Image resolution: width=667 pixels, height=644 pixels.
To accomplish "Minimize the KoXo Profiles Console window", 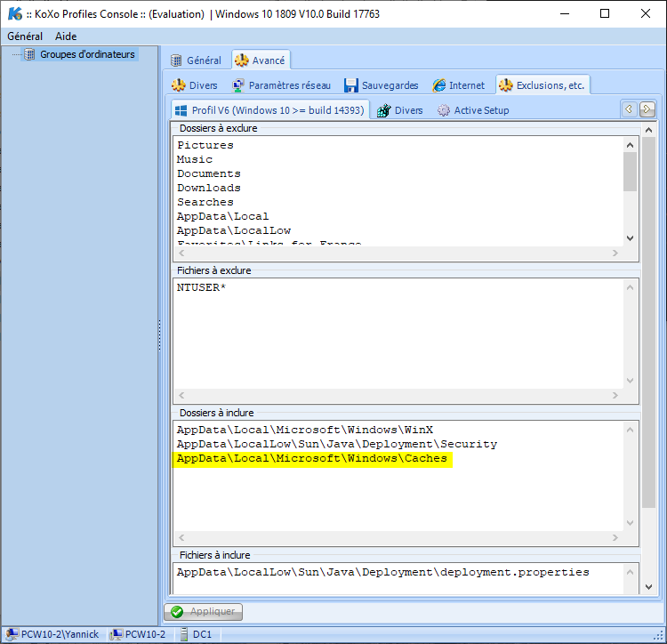I will click(x=565, y=13).
